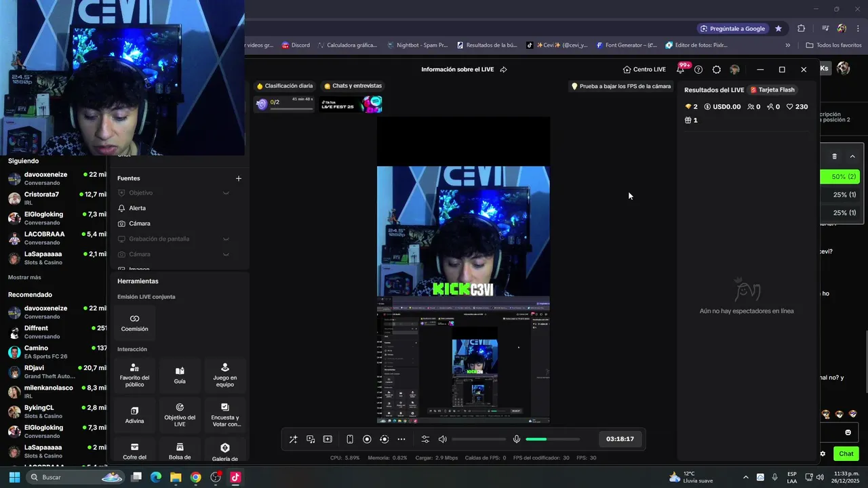Open Chrome extensions puzzle icon
Viewport: 868px width, 488px height.
[801, 28]
